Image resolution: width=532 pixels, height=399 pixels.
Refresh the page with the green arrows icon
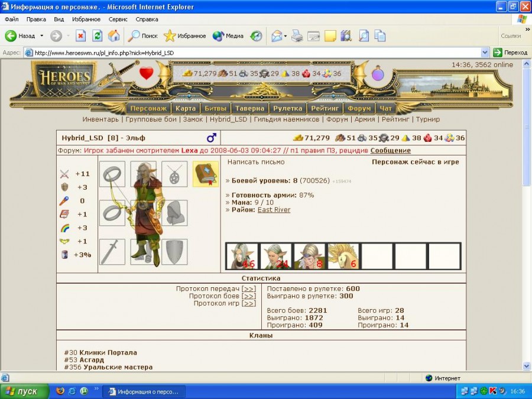[x=98, y=35]
